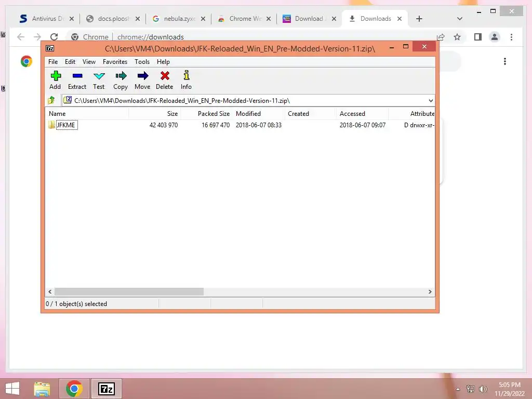The width and height of the screenshot is (532, 399).
Task: Open Chrome profile avatar
Action: coord(495,37)
